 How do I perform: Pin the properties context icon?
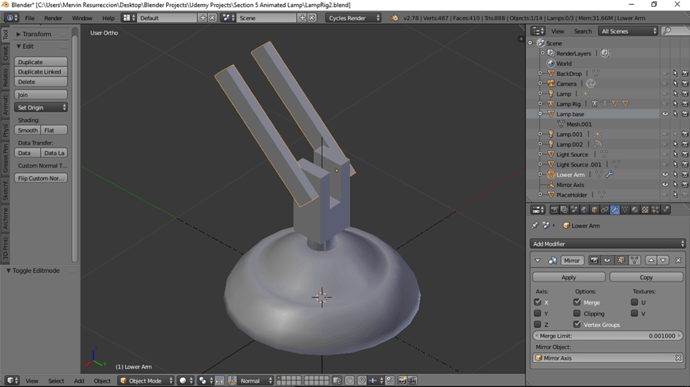pyautogui.click(x=535, y=225)
